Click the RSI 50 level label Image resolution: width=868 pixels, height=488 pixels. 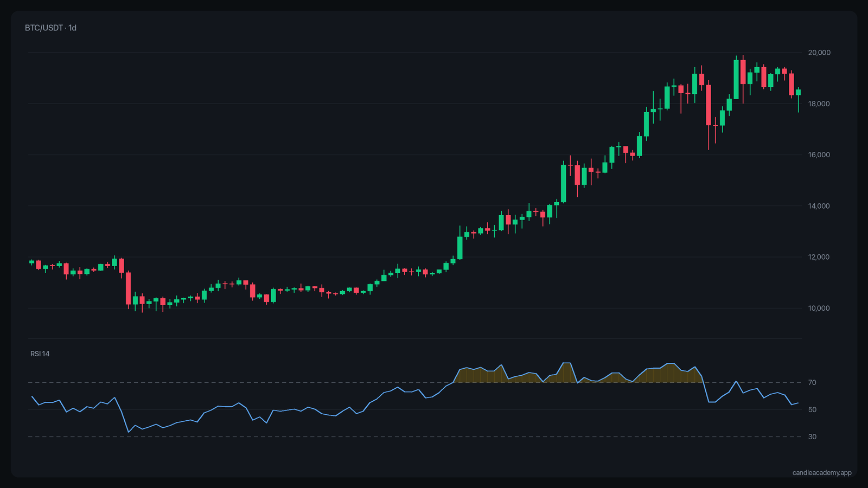point(812,410)
